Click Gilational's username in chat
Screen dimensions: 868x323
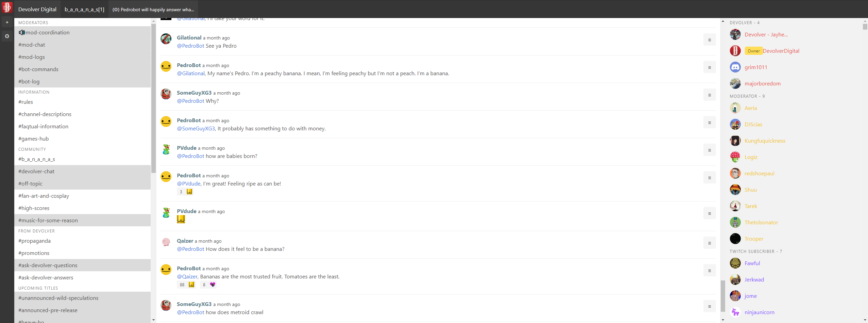pyautogui.click(x=189, y=37)
